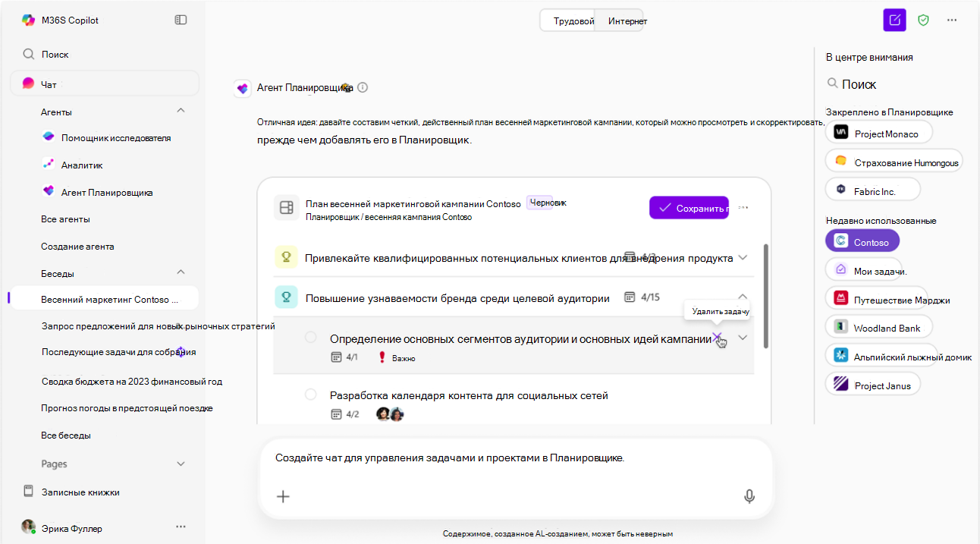The width and height of the screenshot is (980, 544).
Task: Open conversation Последующие задачи для собрания
Action: pos(118,351)
